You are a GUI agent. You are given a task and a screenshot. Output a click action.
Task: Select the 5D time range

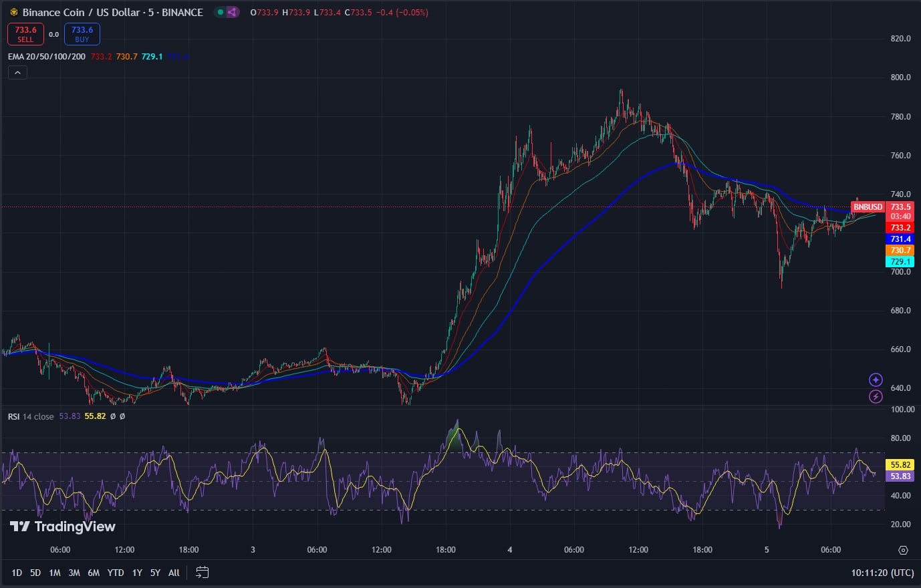pos(35,573)
